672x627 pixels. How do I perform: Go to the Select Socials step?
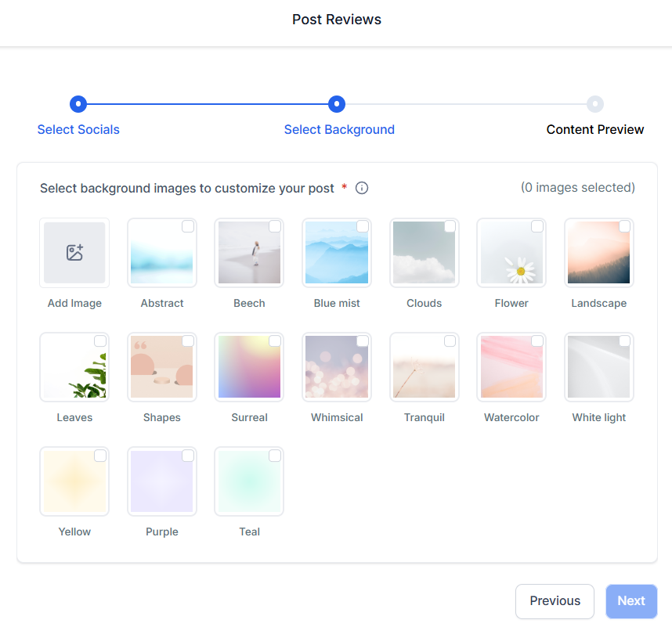click(78, 130)
